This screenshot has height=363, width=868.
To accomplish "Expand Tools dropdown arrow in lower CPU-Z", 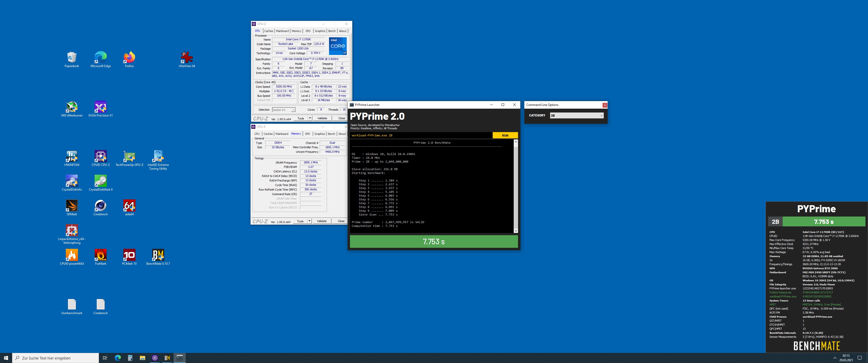I will pos(309,221).
